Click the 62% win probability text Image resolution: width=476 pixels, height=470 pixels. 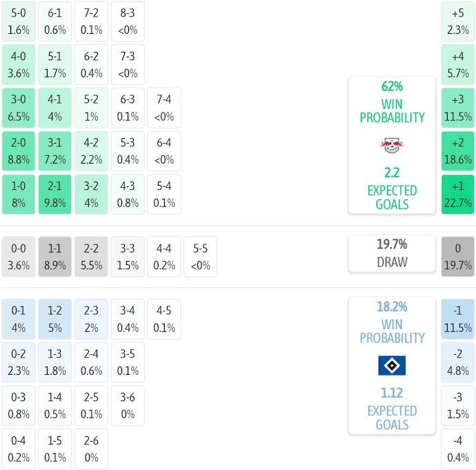[x=392, y=87]
